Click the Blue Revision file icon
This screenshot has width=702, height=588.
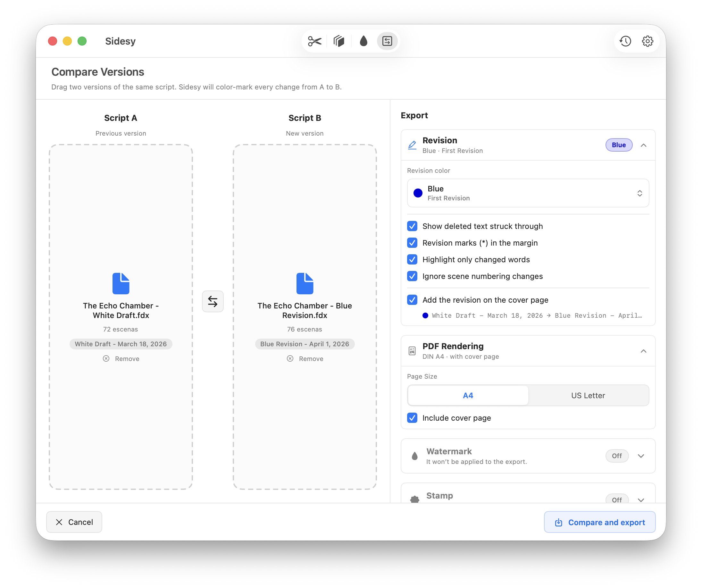tap(305, 283)
